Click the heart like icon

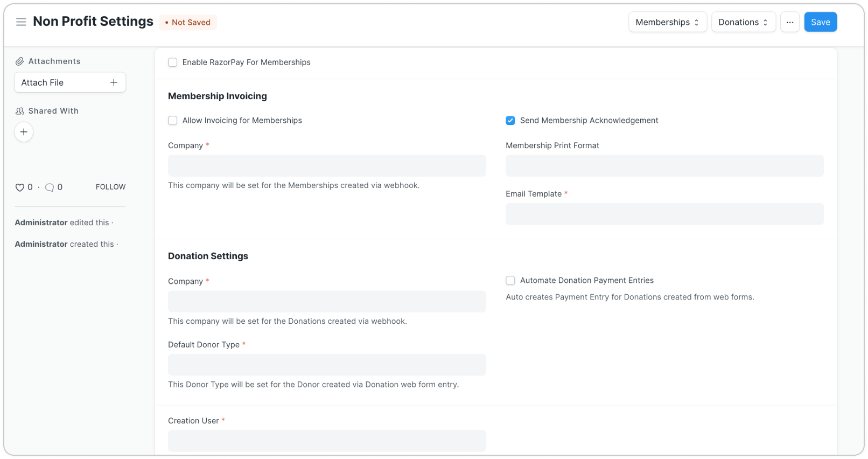point(20,187)
